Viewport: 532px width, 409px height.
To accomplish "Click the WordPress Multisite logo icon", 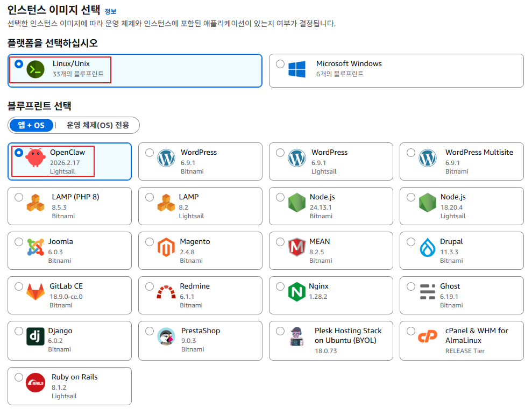I will click(x=428, y=158).
